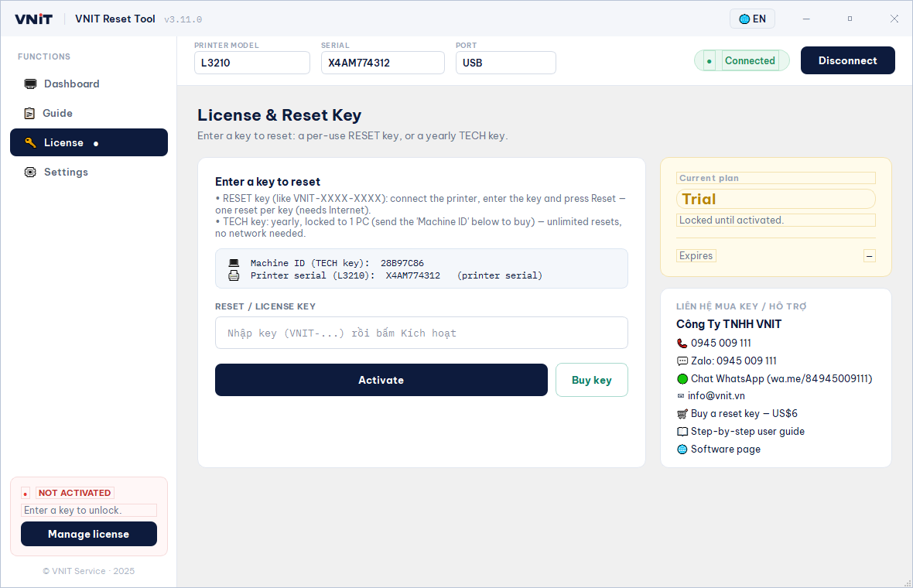The image size is (913, 588).
Task: Open the Dashboard section
Action: [88, 84]
